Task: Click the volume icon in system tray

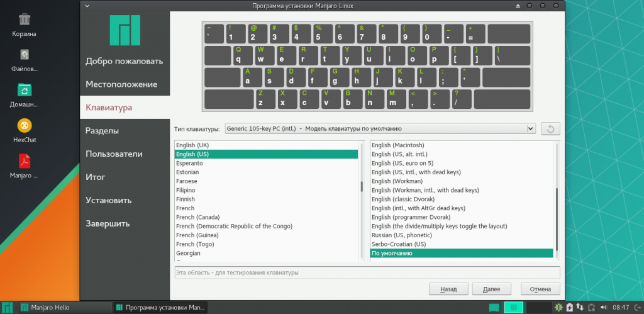Action: (x=604, y=307)
